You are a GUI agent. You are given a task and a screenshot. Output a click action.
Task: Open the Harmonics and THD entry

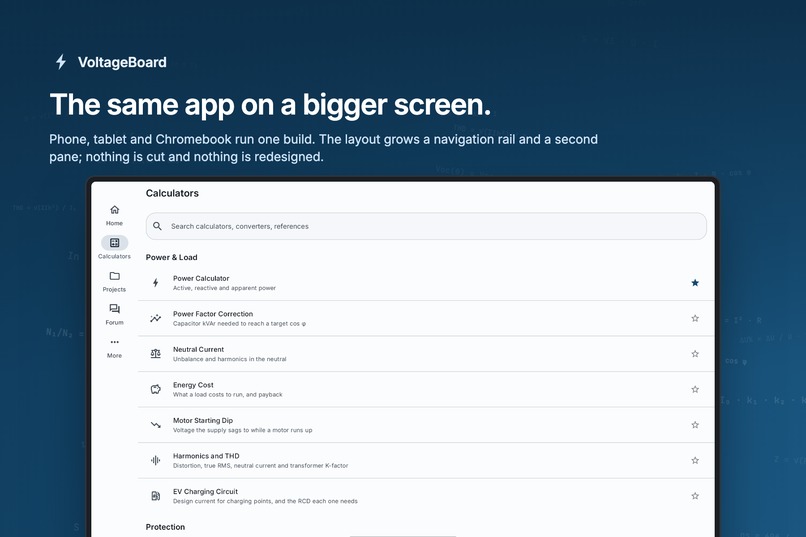click(x=426, y=460)
